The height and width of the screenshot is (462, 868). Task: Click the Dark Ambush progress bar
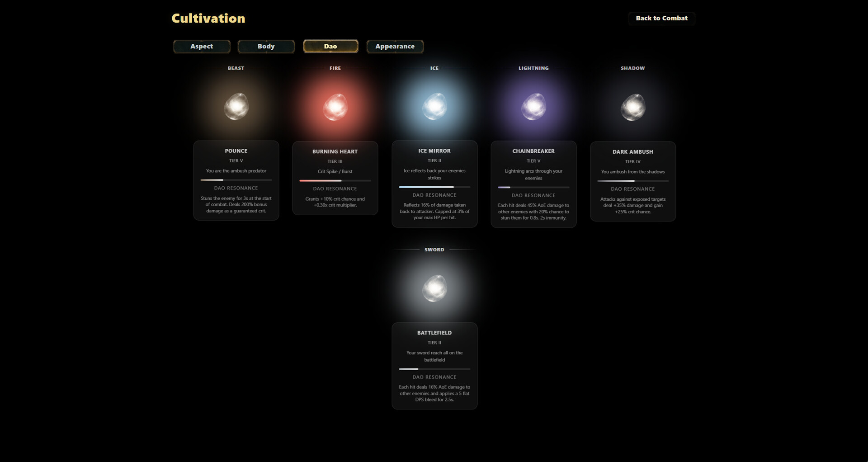click(633, 181)
